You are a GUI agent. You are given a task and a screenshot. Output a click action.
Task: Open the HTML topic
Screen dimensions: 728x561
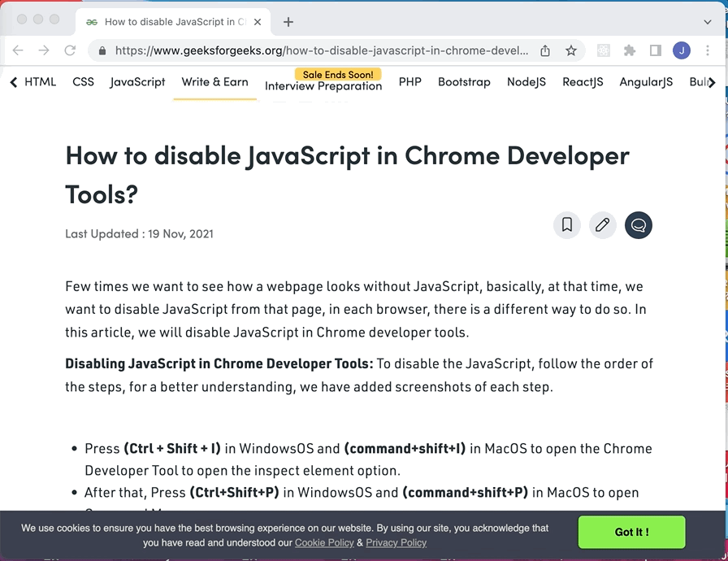(40, 82)
